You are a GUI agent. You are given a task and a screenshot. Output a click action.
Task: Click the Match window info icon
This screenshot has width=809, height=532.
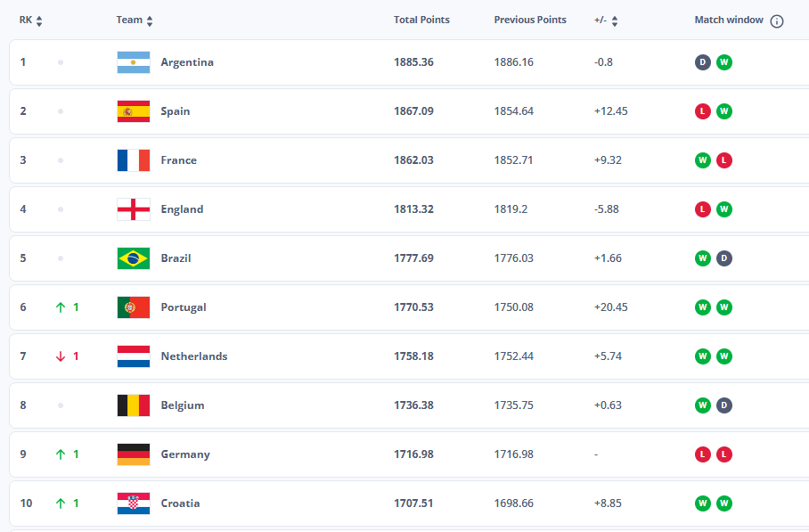(777, 21)
